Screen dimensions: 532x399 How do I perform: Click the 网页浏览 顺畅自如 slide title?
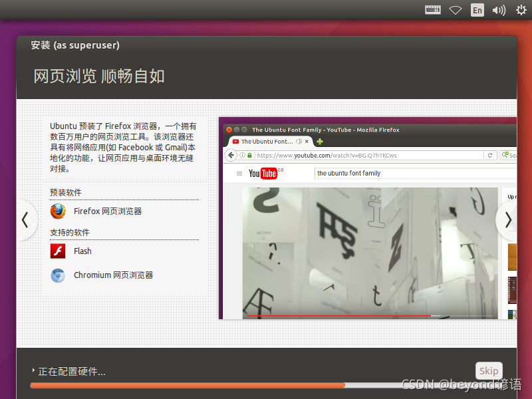point(98,76)
